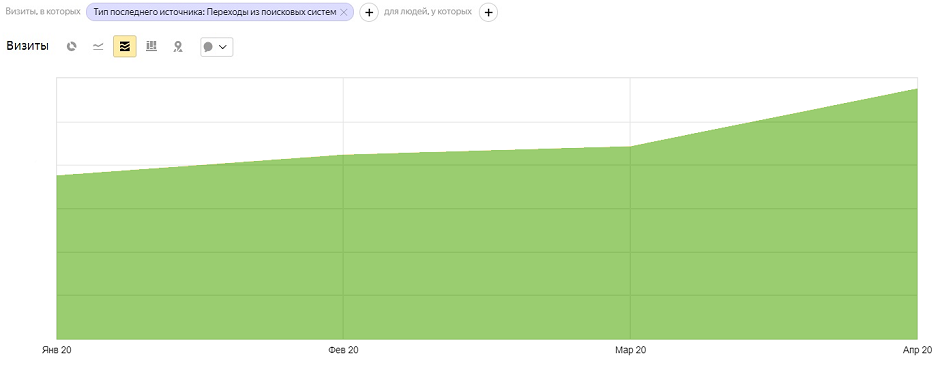Select the 'Мар 20' axis label
Image resolution: width=940 pixels, height=388 pixels.
coord(630,350)
